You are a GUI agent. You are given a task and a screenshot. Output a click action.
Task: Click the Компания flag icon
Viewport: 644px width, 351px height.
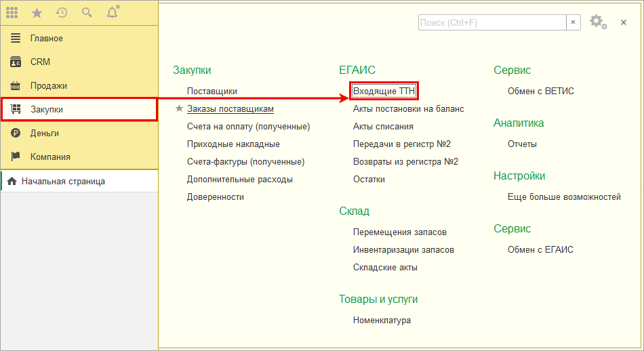click(x=16, y=157)
